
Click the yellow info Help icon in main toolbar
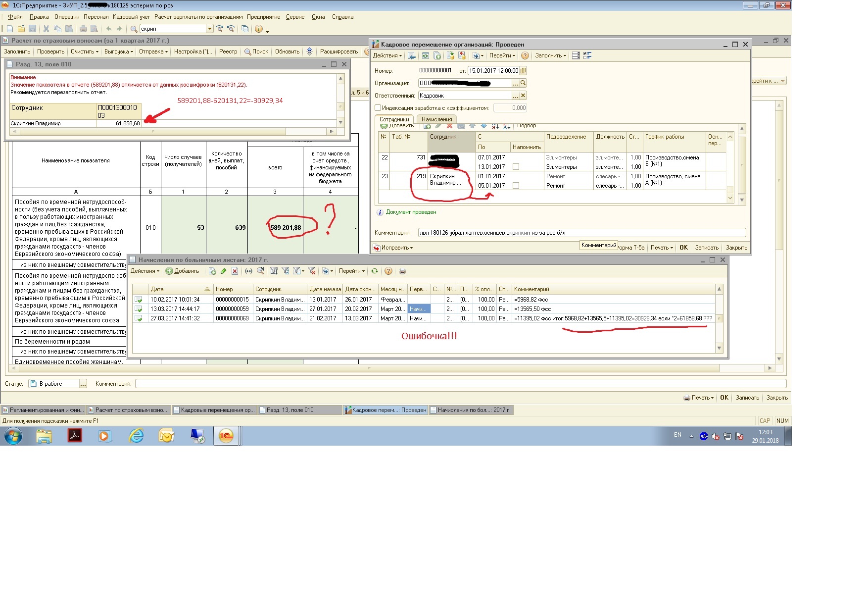(259, 29)
